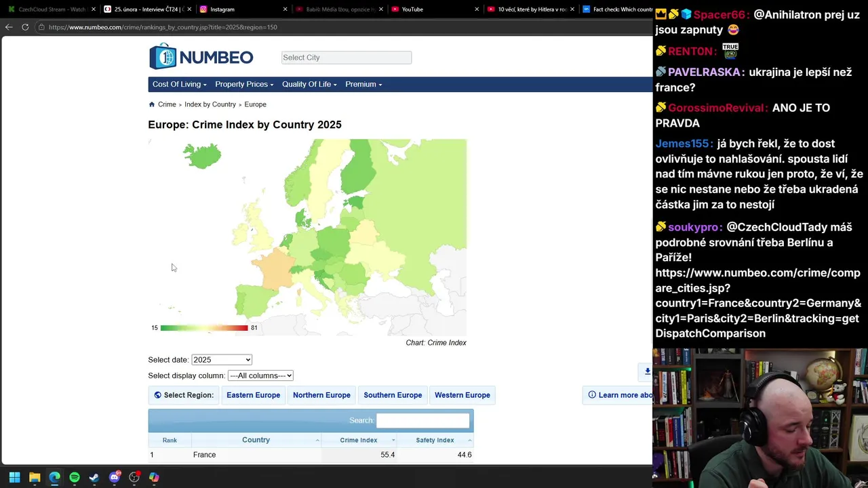Click the Crime breadcrumb link
Screen dimensions: 868x488
point(167,104)
